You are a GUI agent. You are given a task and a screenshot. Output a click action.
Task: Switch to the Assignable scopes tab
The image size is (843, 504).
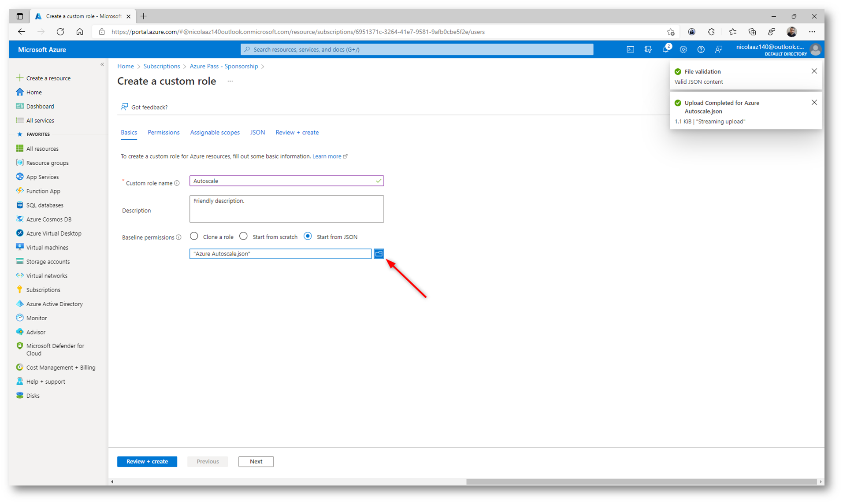(215, 132)
